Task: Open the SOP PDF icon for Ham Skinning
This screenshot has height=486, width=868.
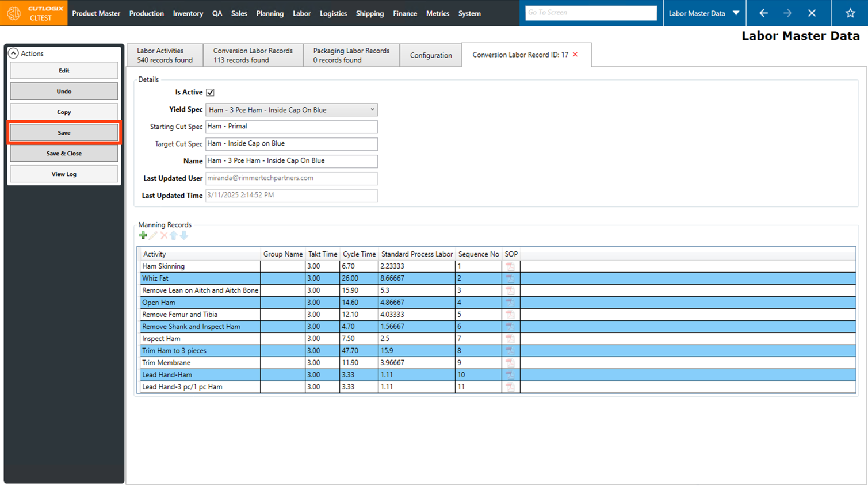Action: point(510,266)
